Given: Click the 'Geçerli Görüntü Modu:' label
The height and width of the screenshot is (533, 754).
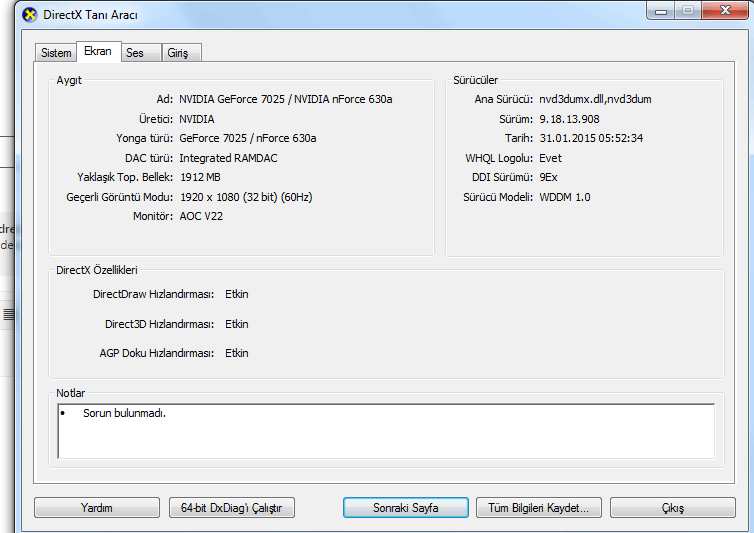Looking at the screenshot, I should (x=120, y=197).
